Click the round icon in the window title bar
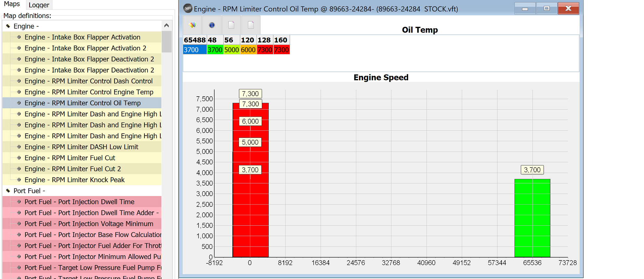Viewport: 644px width, 279px height. (188, 8)
